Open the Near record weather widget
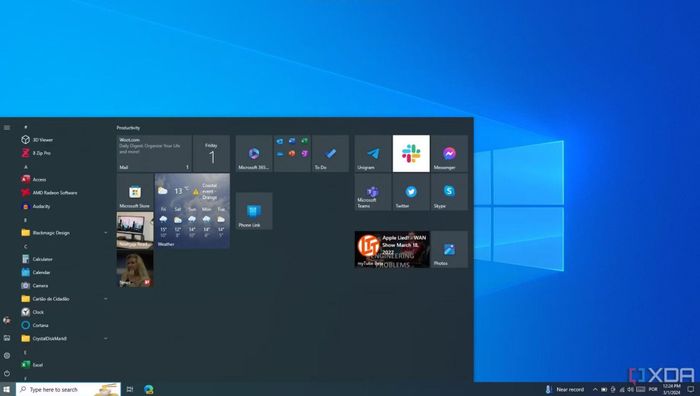This screenshot has height=396, width=700. click(x=564, y=389)
